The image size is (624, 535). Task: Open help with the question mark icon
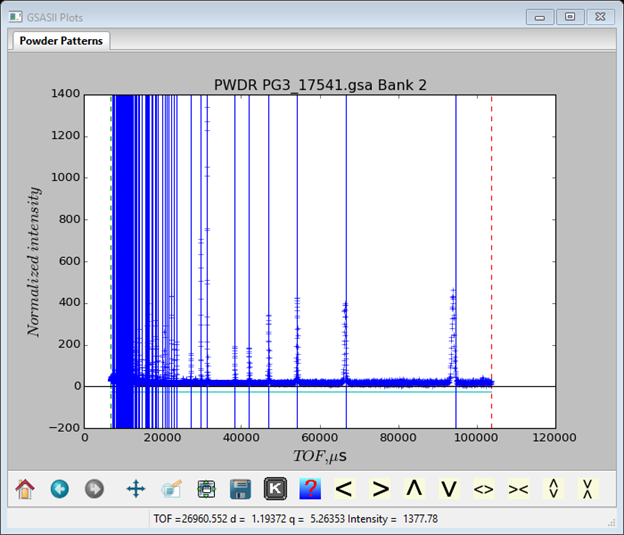click(x=310, y=489)
